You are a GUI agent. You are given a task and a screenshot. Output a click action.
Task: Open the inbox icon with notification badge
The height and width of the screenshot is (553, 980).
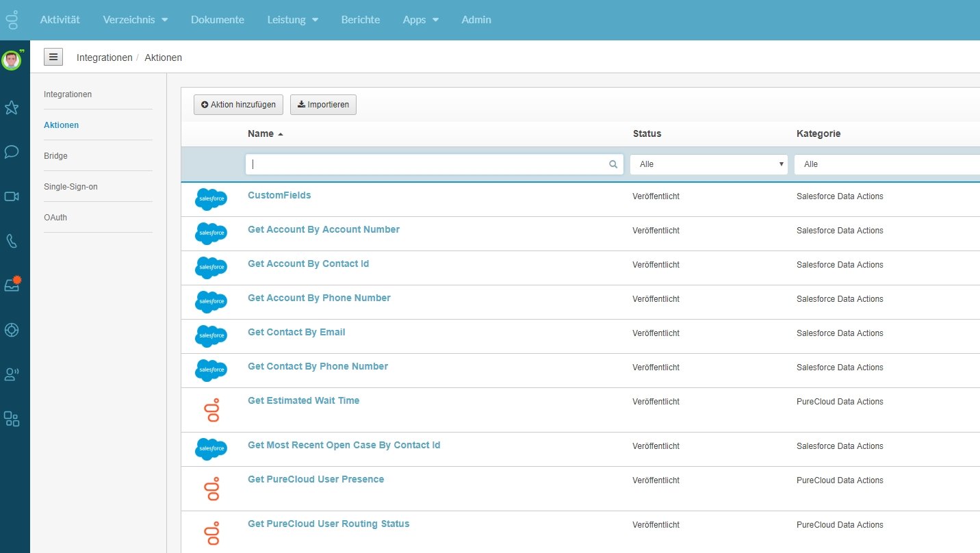coord(12,285)
